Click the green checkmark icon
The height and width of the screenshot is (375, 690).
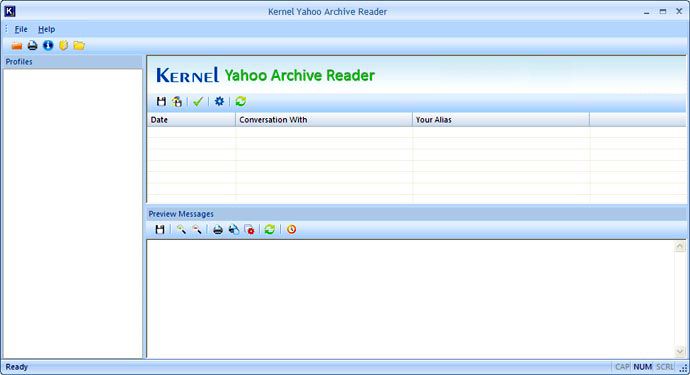click(198, 102)
